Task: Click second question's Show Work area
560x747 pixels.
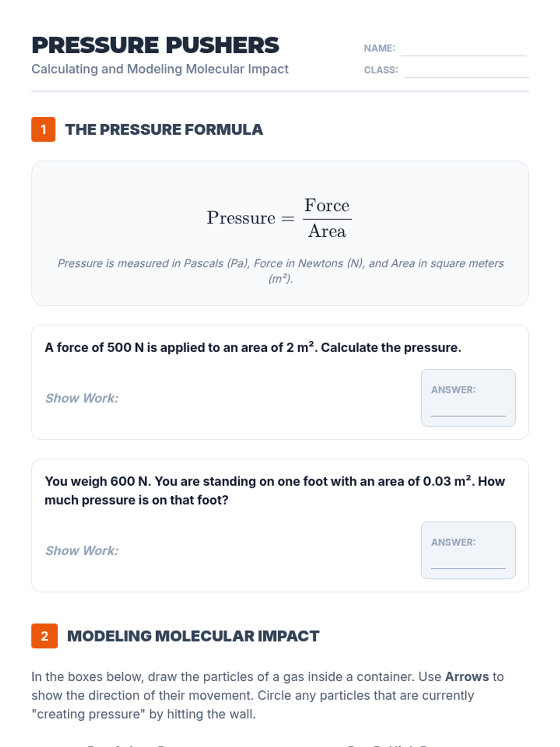Action: coord(82,551)
